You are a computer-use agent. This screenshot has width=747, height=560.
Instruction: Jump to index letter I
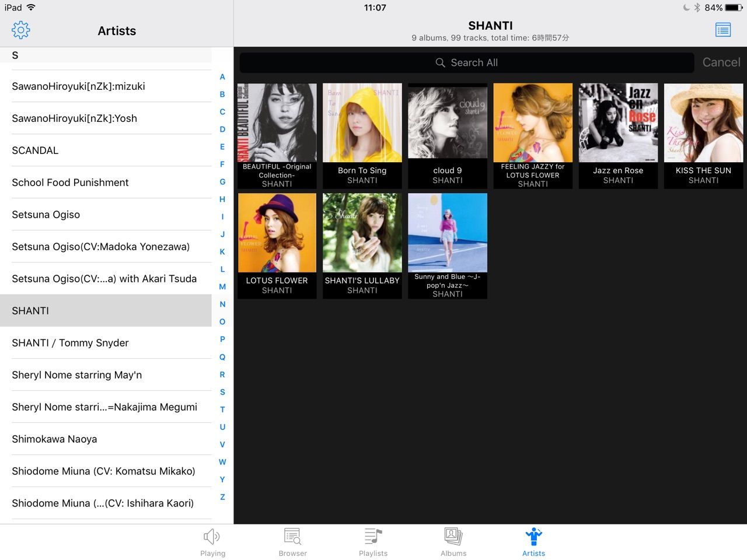click(x=222, y=217)
